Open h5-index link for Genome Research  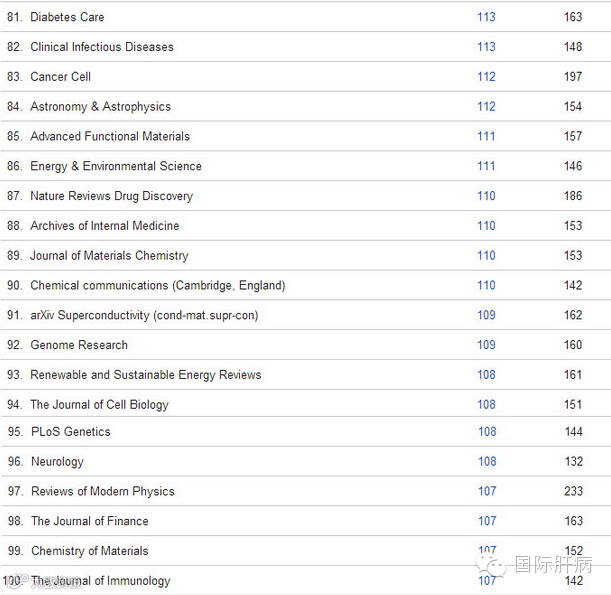[486, 345]
